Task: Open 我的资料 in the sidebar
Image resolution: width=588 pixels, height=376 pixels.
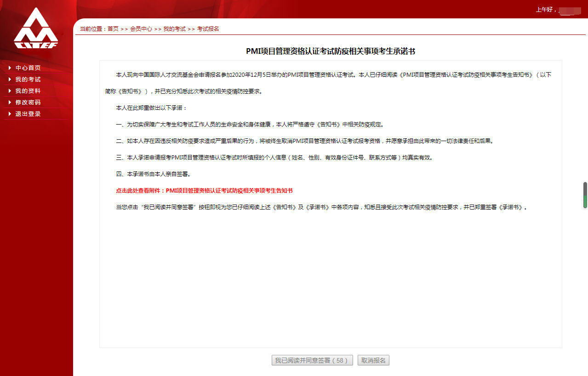Action: point(28,91)
